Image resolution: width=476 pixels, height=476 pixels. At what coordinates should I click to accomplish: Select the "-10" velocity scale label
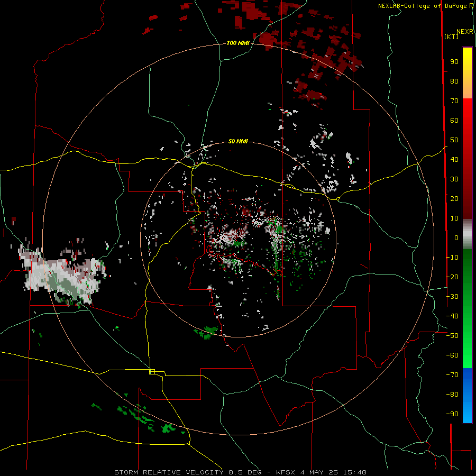tap(452, 258)
